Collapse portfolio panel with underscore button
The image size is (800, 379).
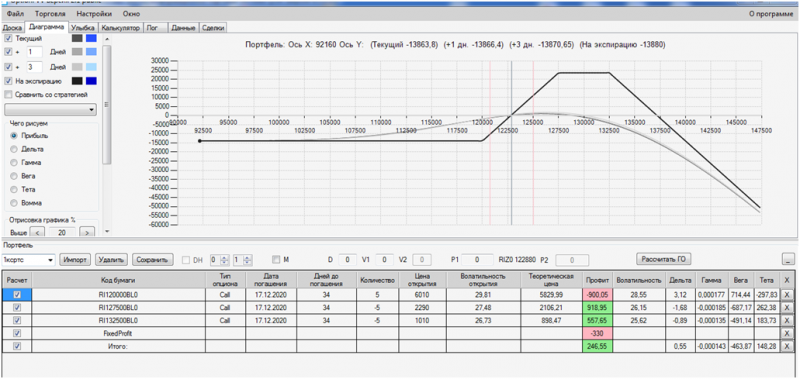(x=788, y=259)
